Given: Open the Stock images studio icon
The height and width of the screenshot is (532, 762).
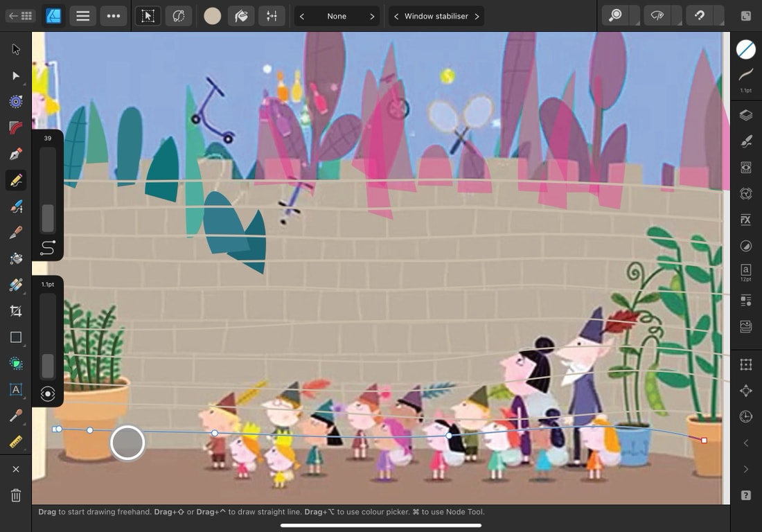Looking at the screenshot, I should click(x=746, y=326).
